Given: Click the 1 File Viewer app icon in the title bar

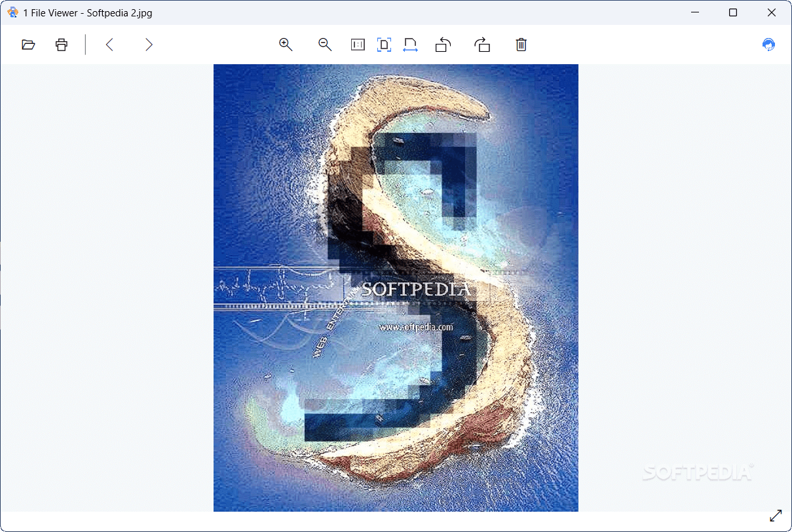Looking at the screenshot, I should coord(12,12).
